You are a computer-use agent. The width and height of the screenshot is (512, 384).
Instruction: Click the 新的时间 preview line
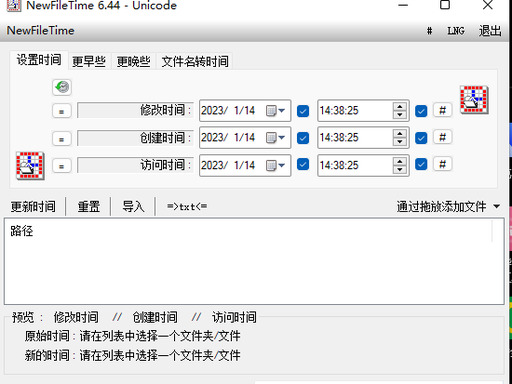click(x=132, y=355)
